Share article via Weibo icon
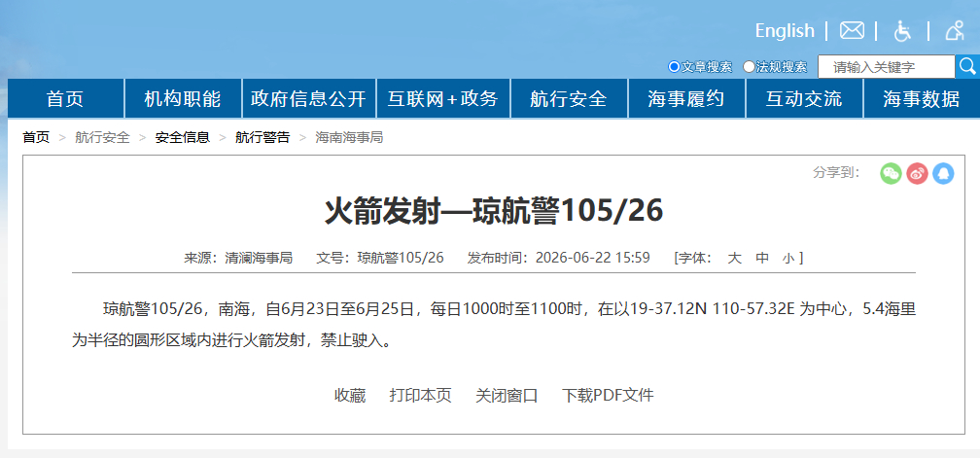The height and width of the screenshot is (458, 980). (917, 173)
